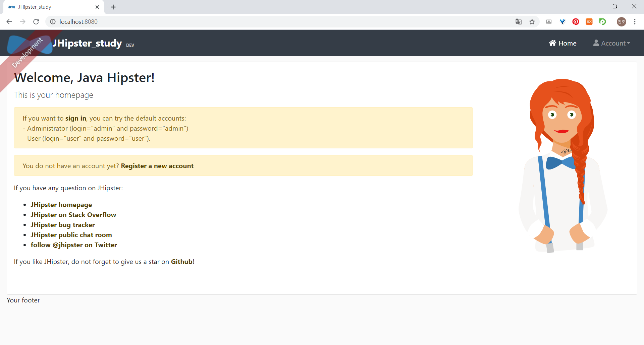Open follow @jhipster on Twitter link
This screenshot has width=644, height=345.
click(x=74, y=245)
